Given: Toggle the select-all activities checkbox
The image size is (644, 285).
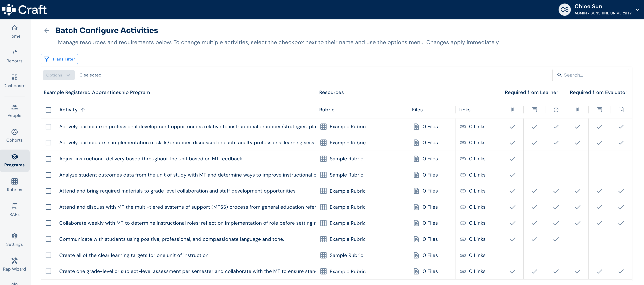Looking at the screenshot, I should [49, 110].
